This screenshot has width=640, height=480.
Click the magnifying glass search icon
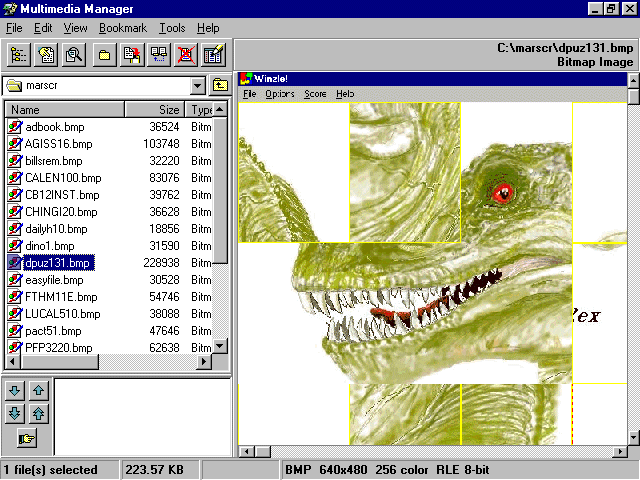coord(73,55)
